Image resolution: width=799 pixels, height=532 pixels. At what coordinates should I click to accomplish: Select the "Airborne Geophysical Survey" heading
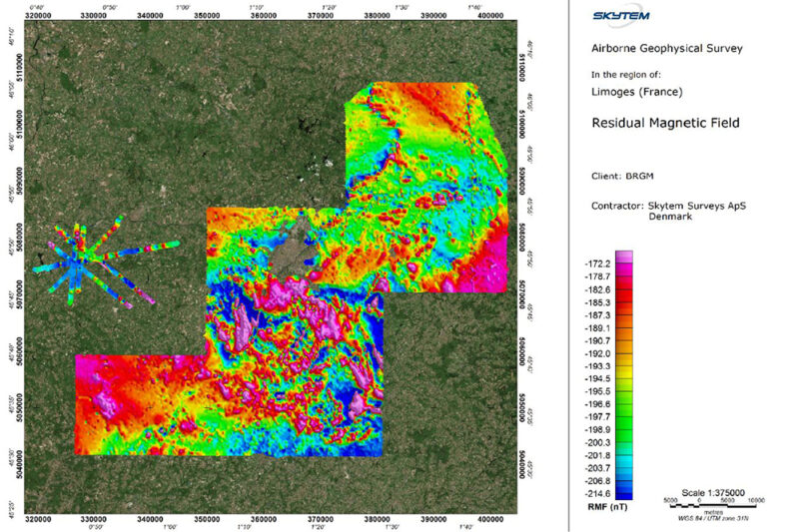pos(666,48)
